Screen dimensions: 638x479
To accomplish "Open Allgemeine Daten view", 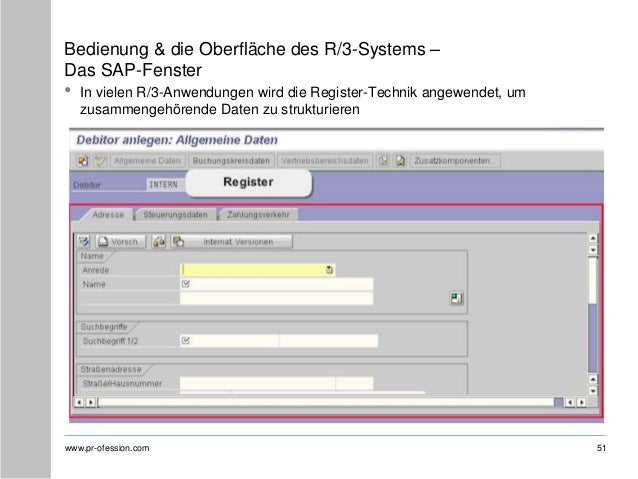I will [x=147, y=161].
